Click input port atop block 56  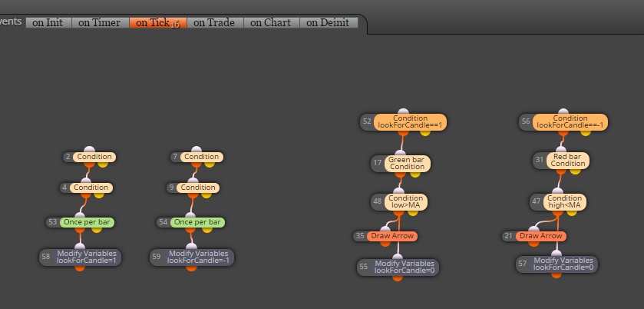coord(563,112)
